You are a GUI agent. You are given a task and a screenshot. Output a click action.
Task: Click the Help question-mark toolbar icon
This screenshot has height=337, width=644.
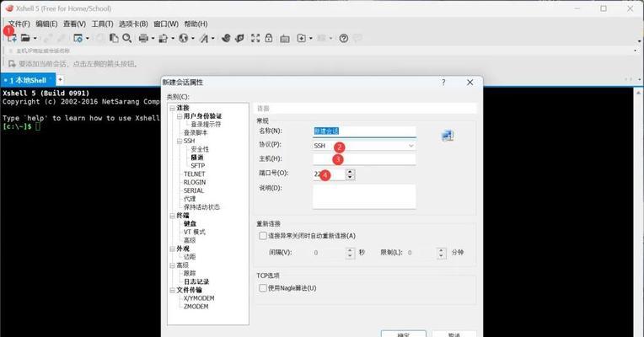pos(344,38)
